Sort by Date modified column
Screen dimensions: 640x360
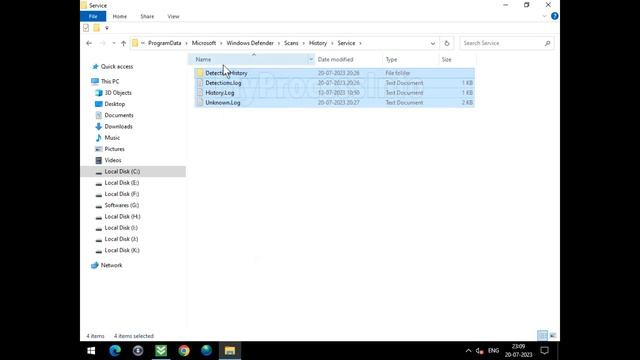click(336, 60)
